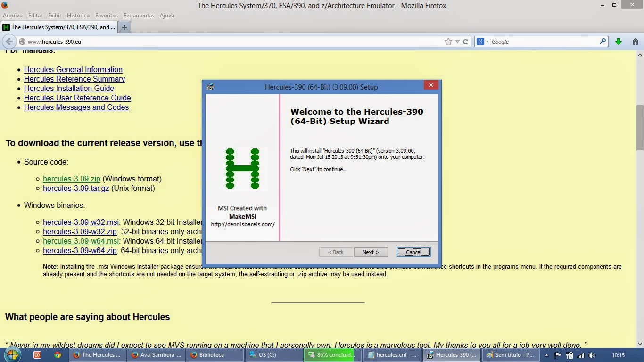This screenshot has width=644, height=362.
Task: Click the 10:15 taskbar clock
Action: coord(618,355)
